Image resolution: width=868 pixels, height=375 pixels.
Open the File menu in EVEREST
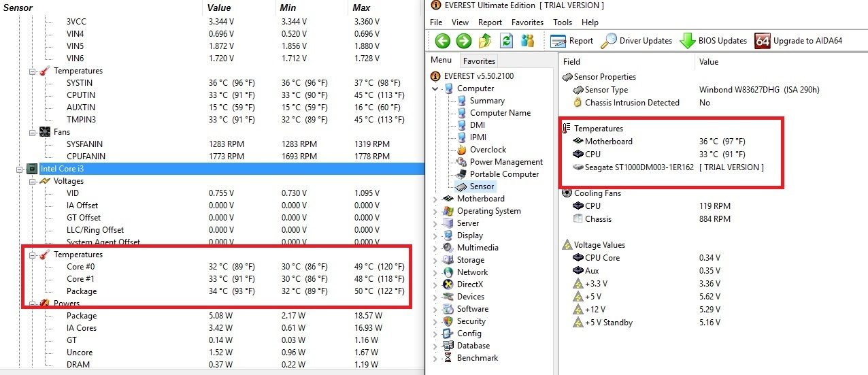click(436, 22)
